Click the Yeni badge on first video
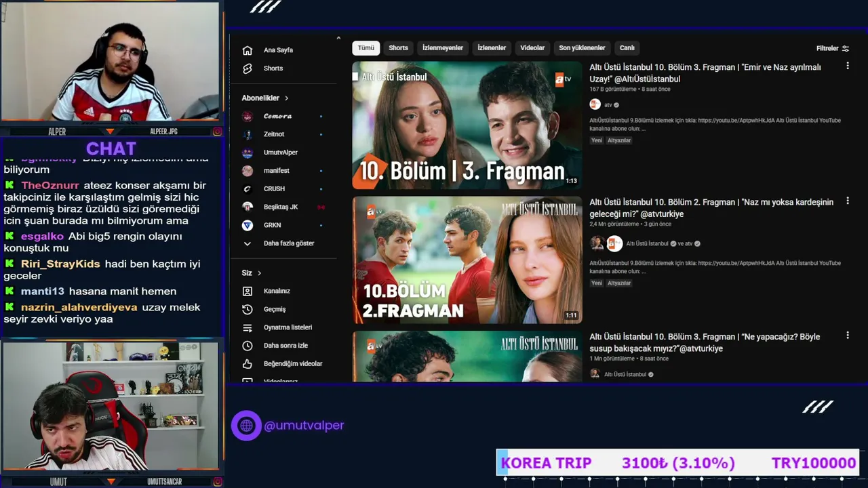 [x=597, y=140]
